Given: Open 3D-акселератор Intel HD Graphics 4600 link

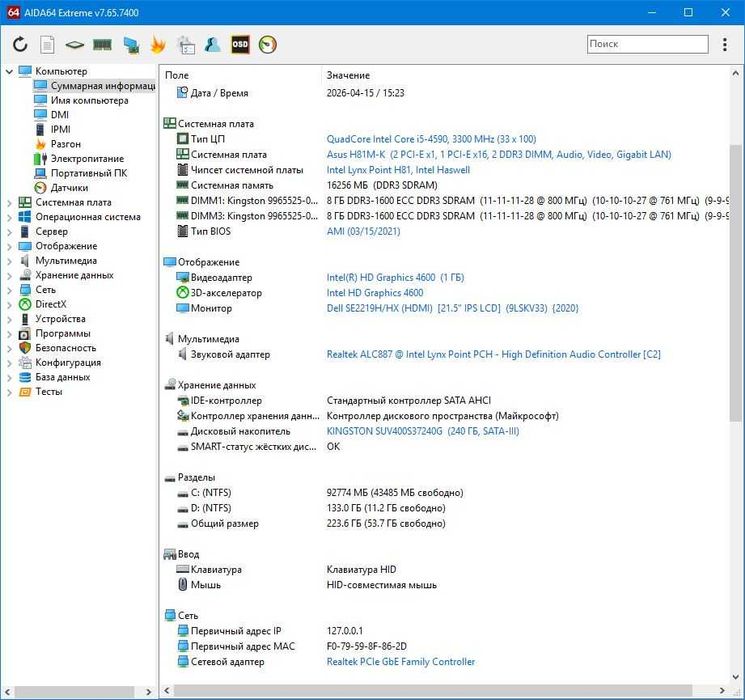Looking at the screenshot, I should (x=375, y=293).
